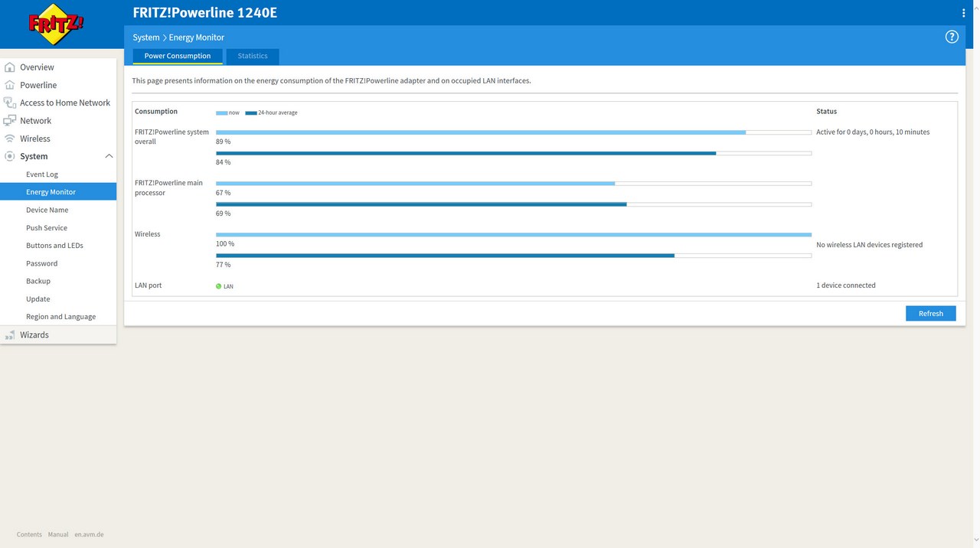Screen dimensions: 980x548
Task: Select Energy Monitor in the sidebar
Action: coord(58,192)
